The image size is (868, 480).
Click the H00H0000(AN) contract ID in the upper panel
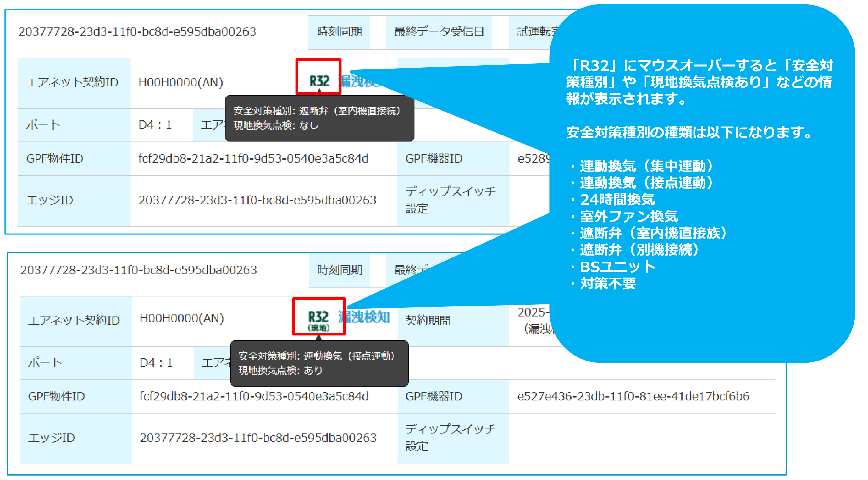180,83
